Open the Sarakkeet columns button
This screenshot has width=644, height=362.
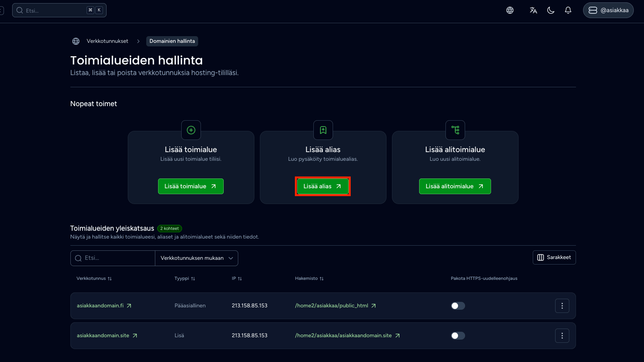pos(554,257)
